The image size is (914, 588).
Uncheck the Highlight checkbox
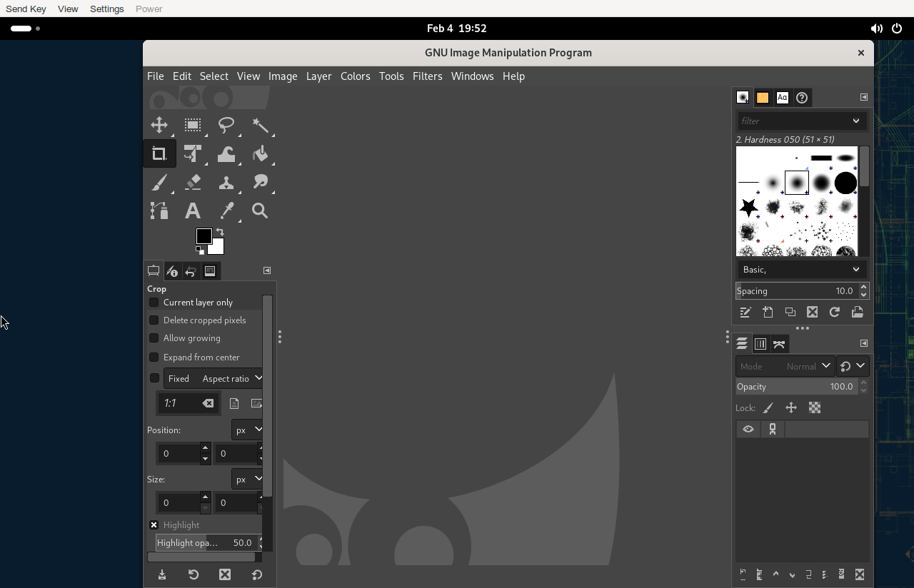(154, 524)
